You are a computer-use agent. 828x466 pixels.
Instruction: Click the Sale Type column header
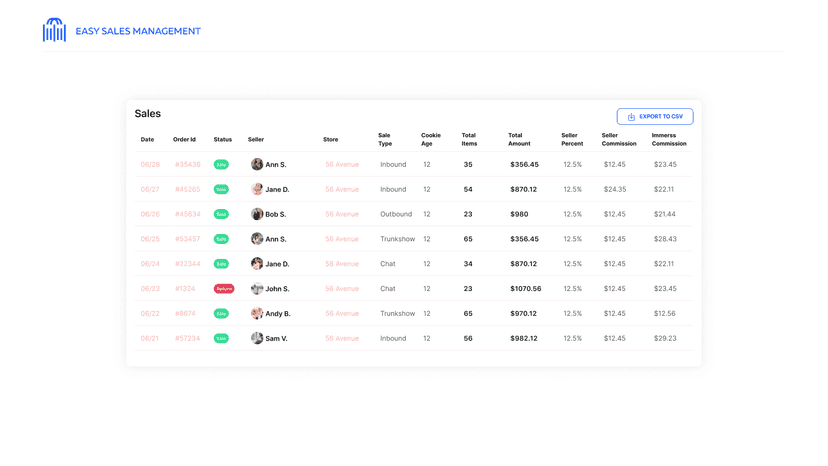(385, 139)
